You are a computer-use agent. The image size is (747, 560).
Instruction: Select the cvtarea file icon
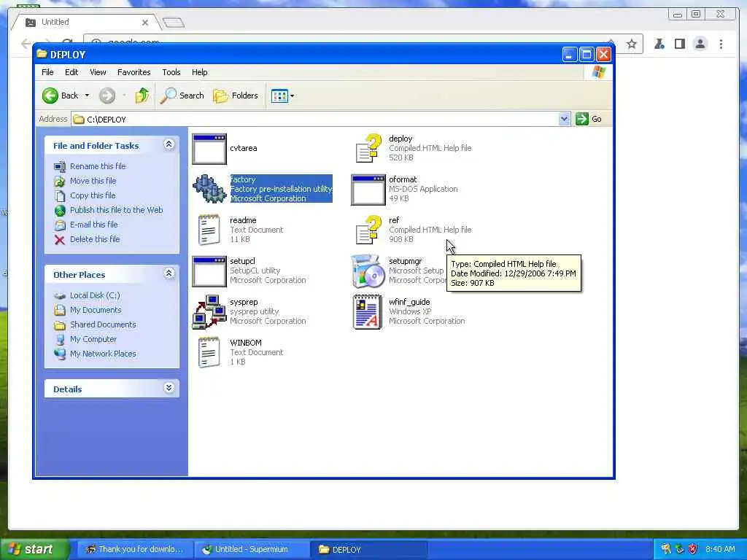(x=209, y=149)
